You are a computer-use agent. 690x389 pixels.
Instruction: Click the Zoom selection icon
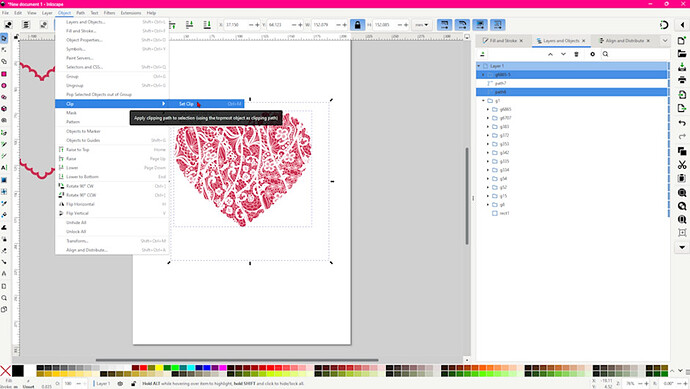[x=682, y=193]
